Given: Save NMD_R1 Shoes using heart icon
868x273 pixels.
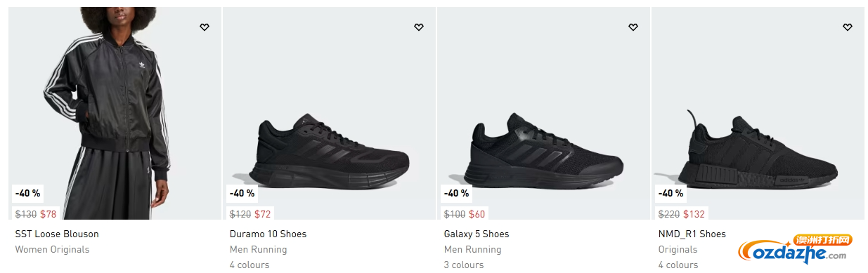Looking at the screenshot, I should pyautogui.click(x=847, y=27).
